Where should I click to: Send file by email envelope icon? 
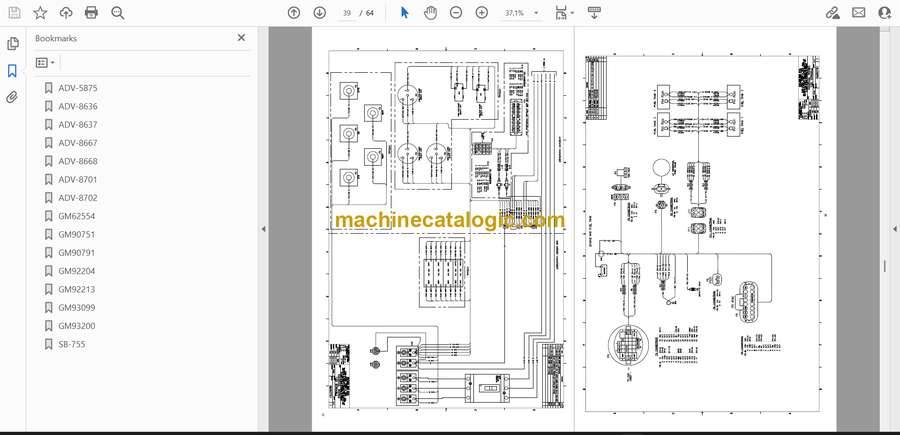(859, 13)
